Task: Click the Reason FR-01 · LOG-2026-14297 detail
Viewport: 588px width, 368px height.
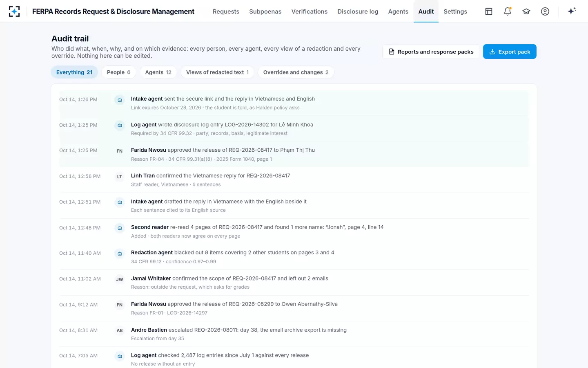Action: point(169,313)
